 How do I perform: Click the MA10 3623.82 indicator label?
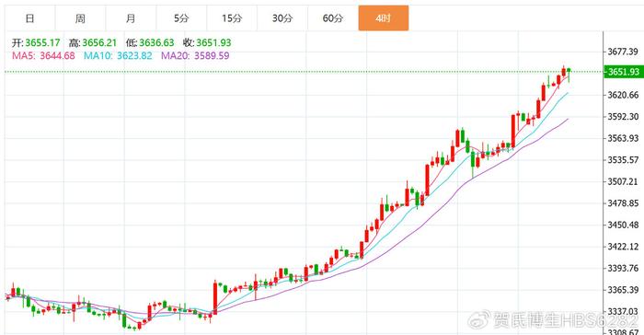(118, 55)
